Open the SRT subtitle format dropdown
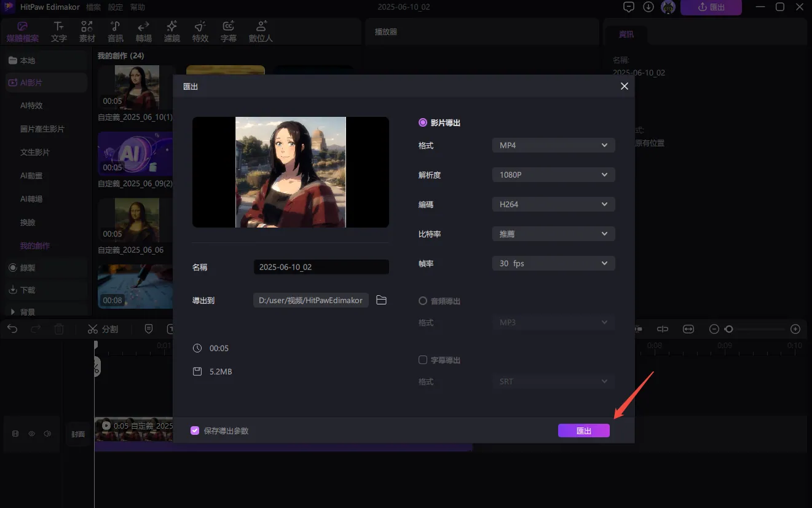812x508 pixels. tap(554, 381)
